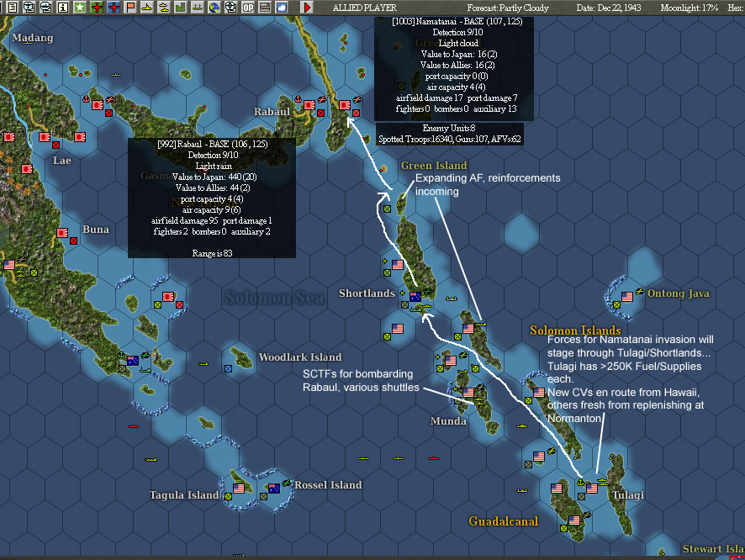Click the red plane on green icon
Screen dimensions: 745x560
(x=97, y=7)
